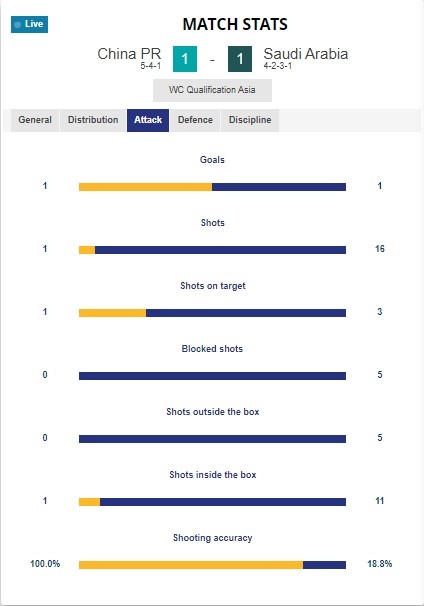
Task: Select the Attack tab
Action: point(148,120)
